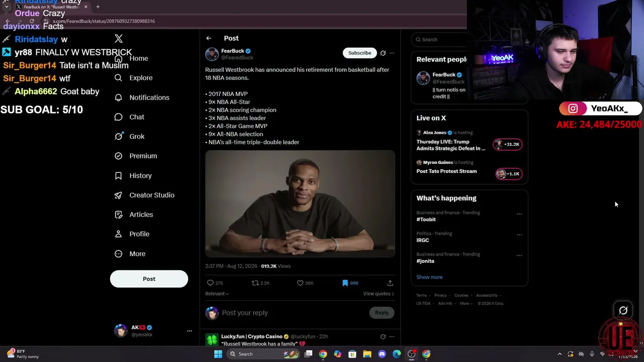This screenshot has width=644, height=362.
Task: Open the Russell Westbrook post image
Action: 300,204
